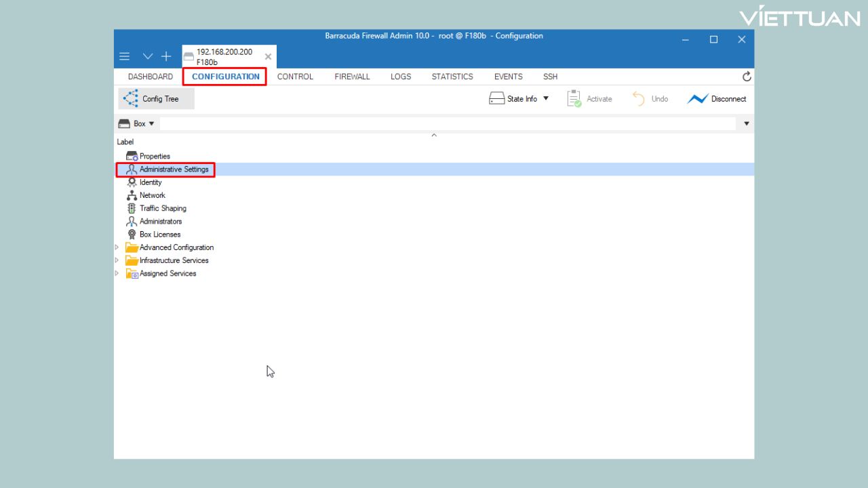The width and height of the screenshot is (868, 488).
Task: Select the Network tree item
Action: 152,195
